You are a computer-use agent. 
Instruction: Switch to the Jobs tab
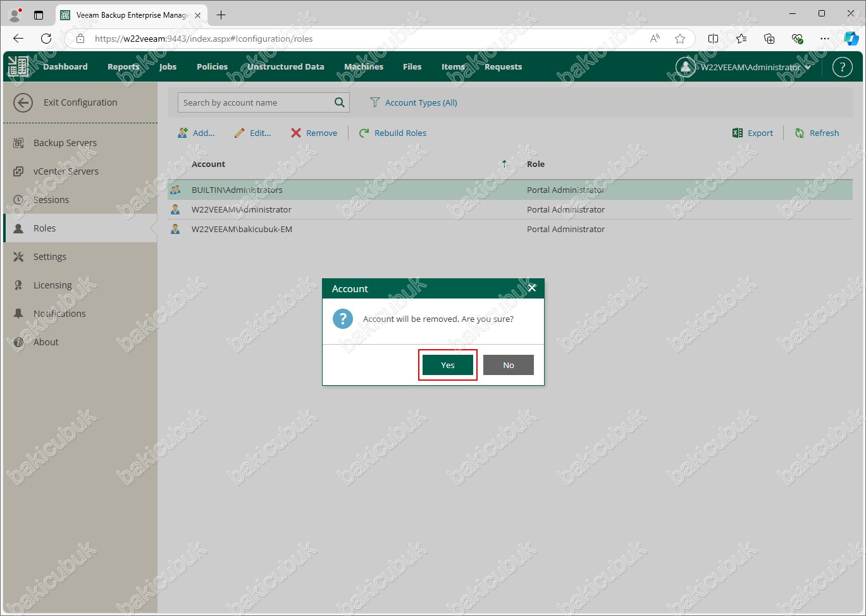coord(168,66)
